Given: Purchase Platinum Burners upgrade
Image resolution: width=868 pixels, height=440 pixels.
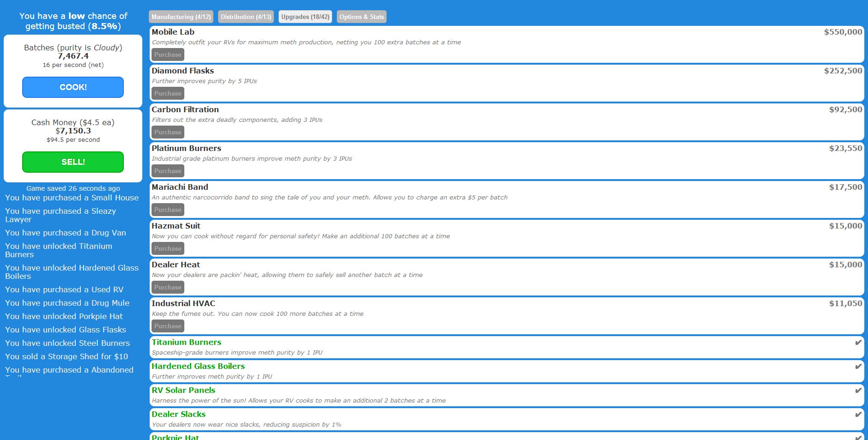Looking at the screenshot, I should tap(168, 171).
